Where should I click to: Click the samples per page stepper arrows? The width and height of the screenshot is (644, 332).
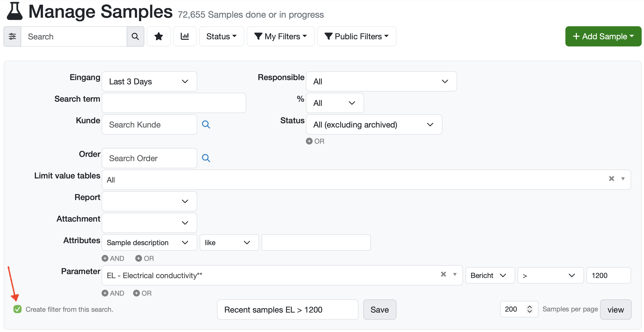[x=529, y=309]
